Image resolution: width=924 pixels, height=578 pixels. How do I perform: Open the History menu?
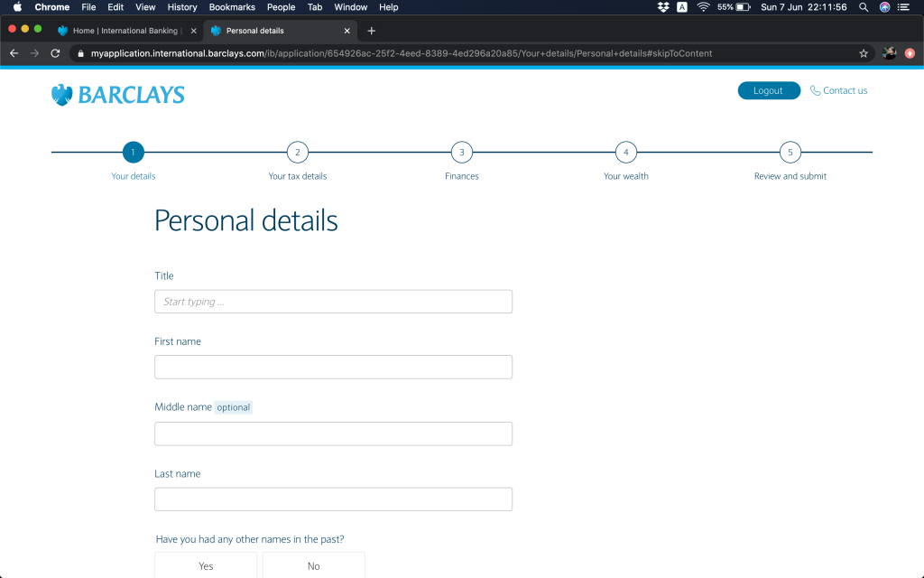pos(182,7)
